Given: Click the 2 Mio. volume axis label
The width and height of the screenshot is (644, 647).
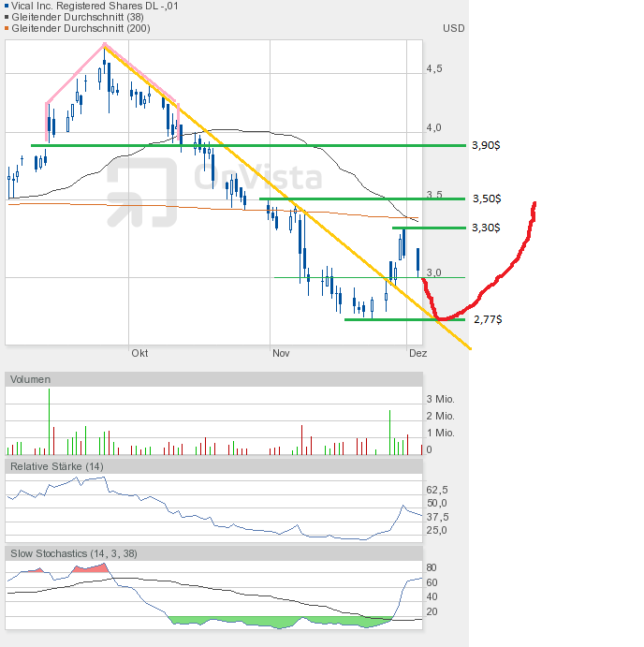Looking at the screenshot, I should 440,416.
